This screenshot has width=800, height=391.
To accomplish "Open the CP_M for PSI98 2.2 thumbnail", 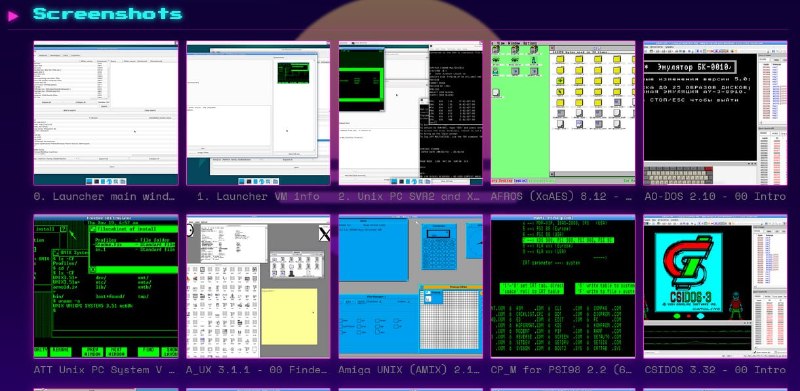I will 563,286.
